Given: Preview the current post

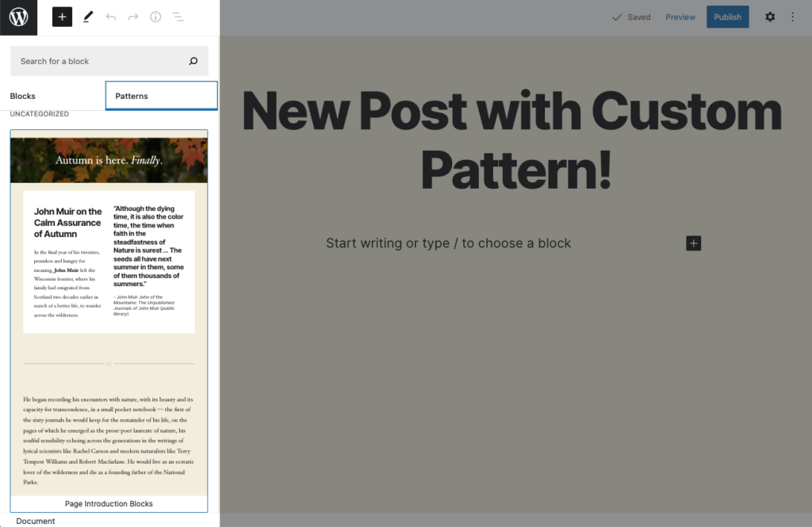Looking at the screenshot, I should (x=680, y=16).
